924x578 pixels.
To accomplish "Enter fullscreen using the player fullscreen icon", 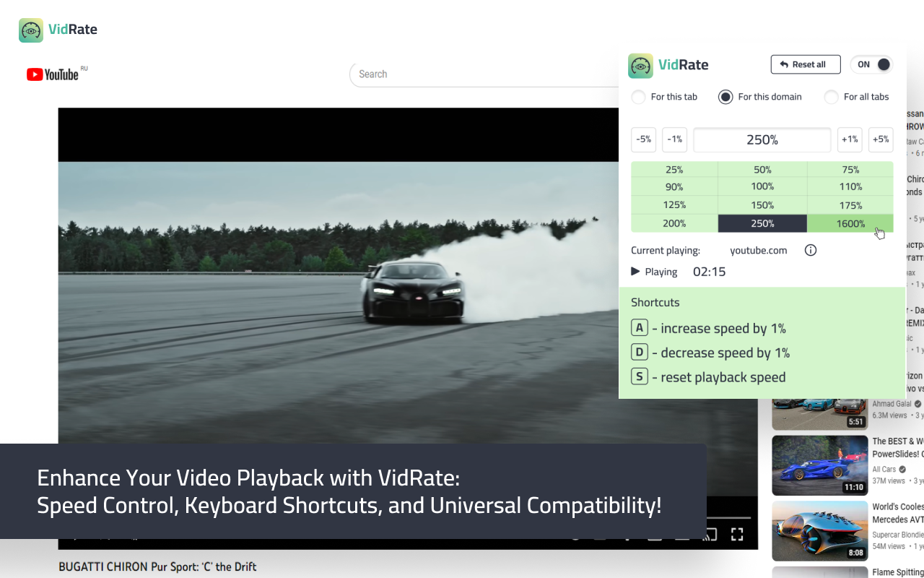I will tap(737, 534).
